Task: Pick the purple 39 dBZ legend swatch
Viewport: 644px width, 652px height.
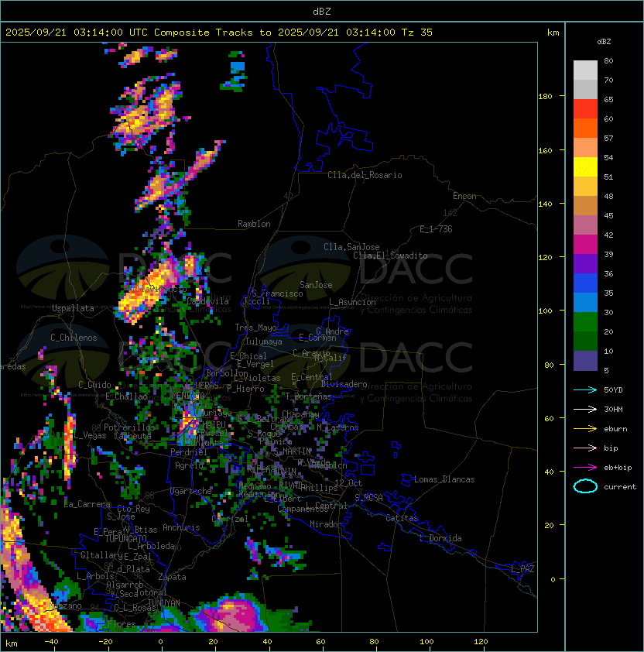Action: click(585, 263)
